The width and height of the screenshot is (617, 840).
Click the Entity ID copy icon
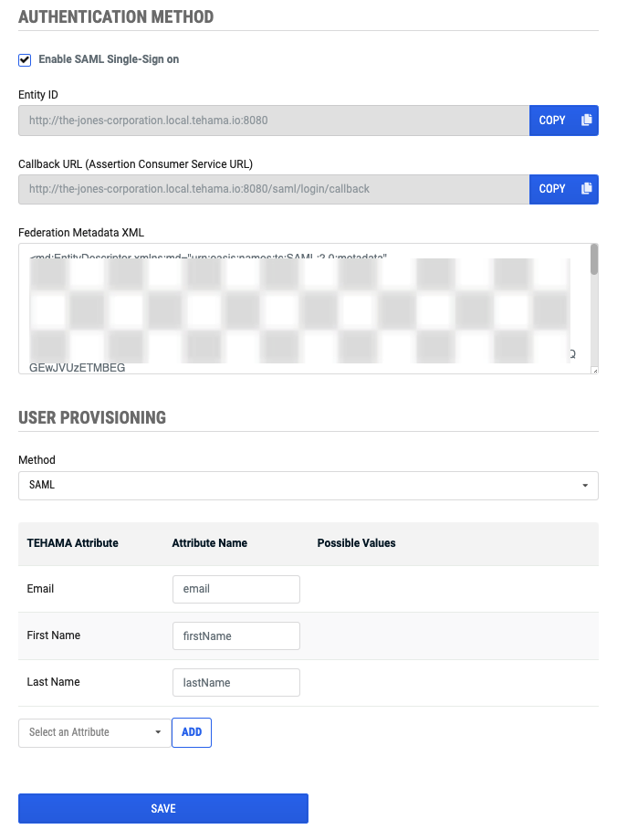[x=587, y=120]
